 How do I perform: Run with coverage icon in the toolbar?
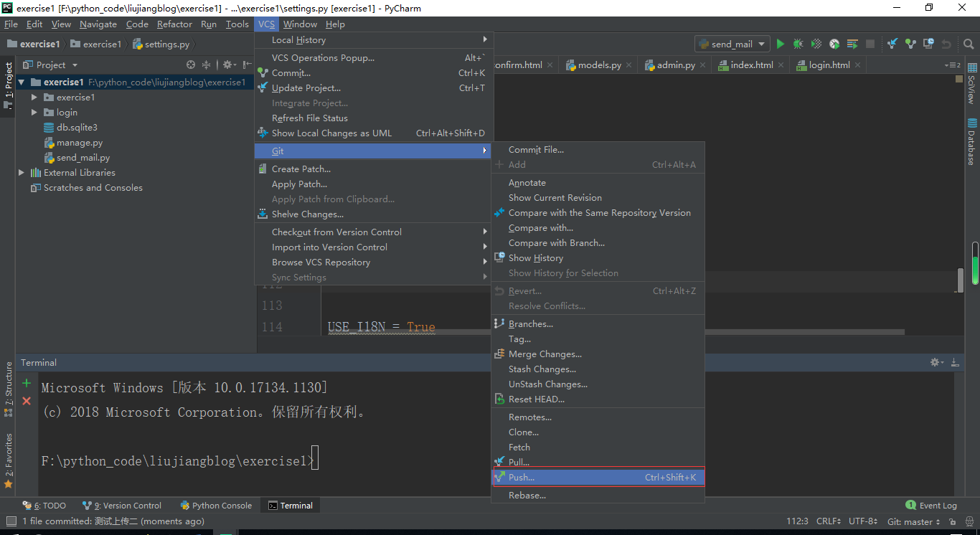pos(816,44)
